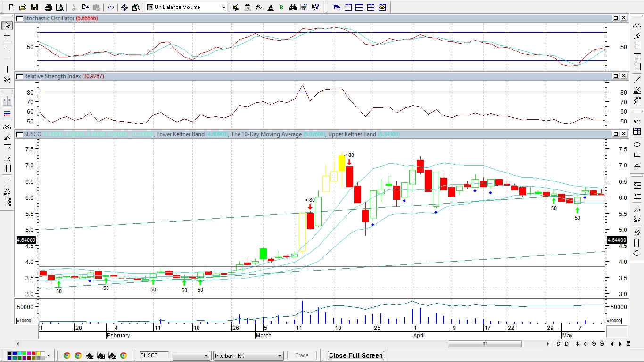Open print preview icon

(59, 7)
